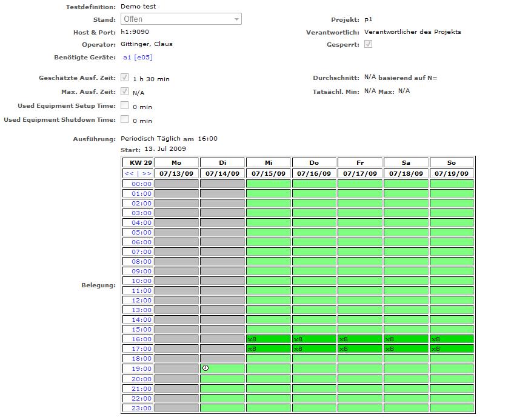The width and height of the screenshot is (511, 420).
Task: Click x8 booking on Friday at 16:00
Action: tap(344, 339)
